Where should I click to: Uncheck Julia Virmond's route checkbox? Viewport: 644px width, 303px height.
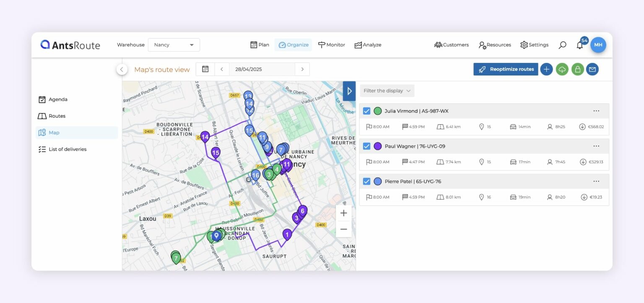click(366, 111)
